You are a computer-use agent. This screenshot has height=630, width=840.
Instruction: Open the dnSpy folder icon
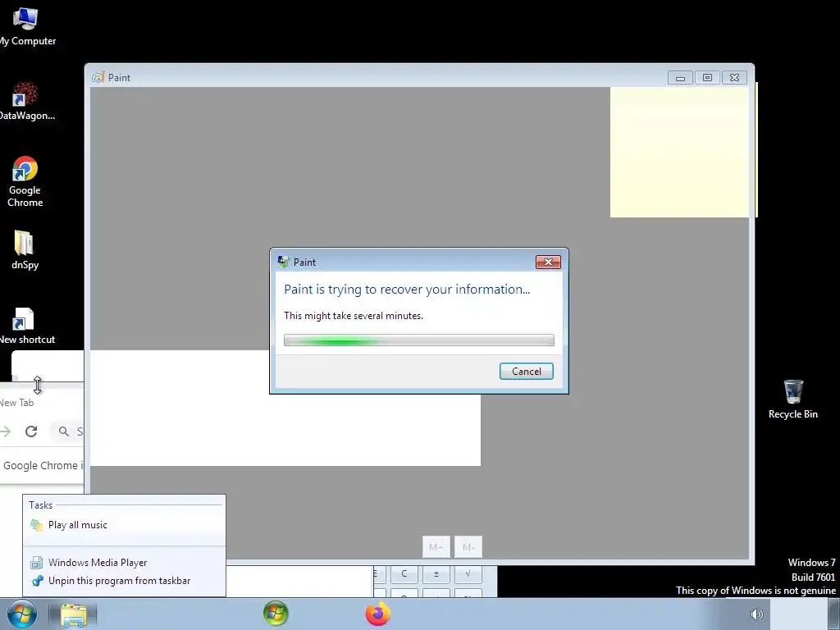[25, 249]
